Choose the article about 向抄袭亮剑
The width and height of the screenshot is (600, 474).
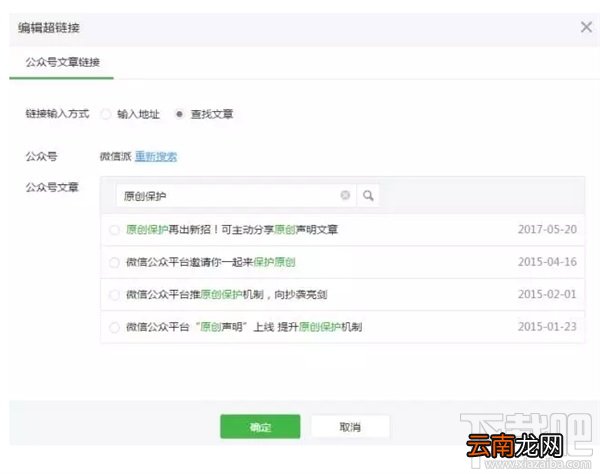click(x=114, y=295)
